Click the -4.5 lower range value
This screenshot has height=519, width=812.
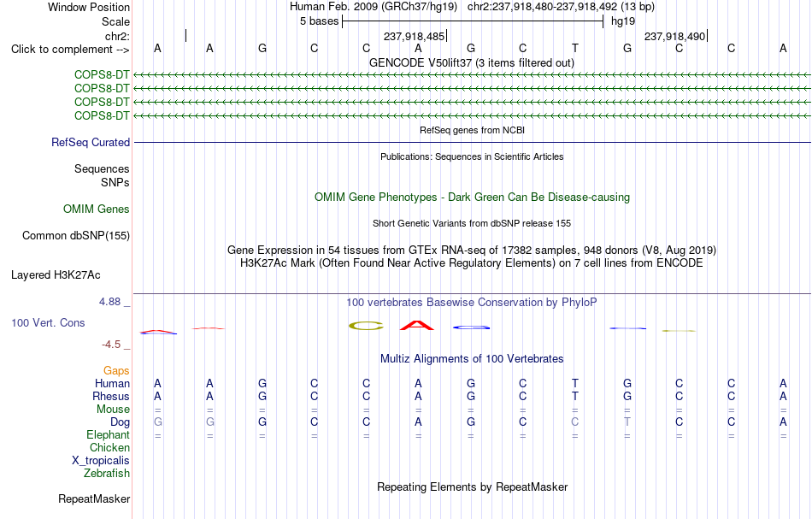(111, 345)
